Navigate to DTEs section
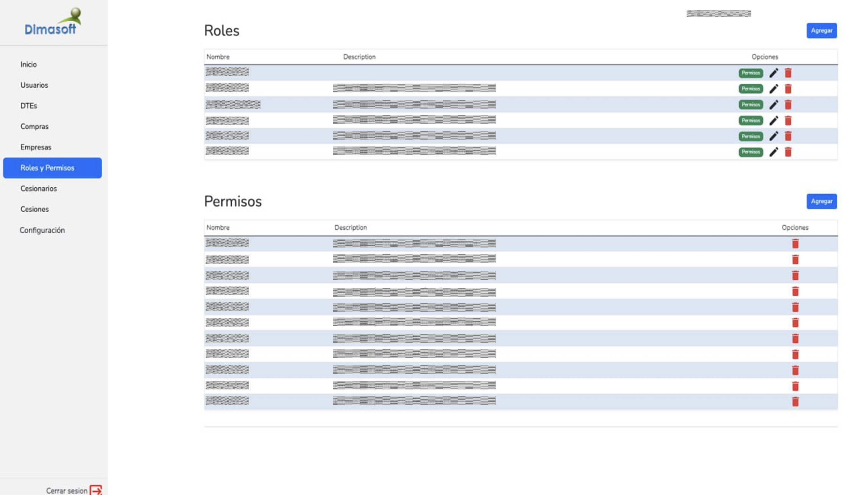The height and width of the screenshot is (495, 868). coord(29,106)
